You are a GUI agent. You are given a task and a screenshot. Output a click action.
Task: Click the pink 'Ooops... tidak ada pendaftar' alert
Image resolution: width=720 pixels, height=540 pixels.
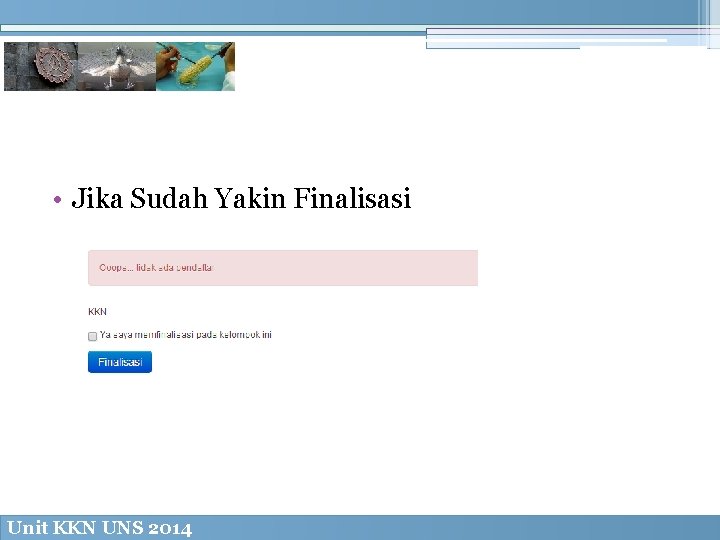(x=283, y=268)
